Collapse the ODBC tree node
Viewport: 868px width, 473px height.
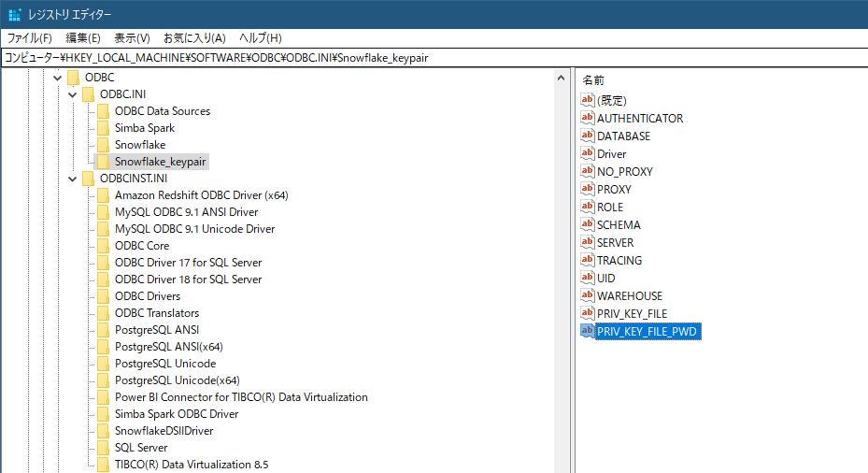tap(58, 78)
